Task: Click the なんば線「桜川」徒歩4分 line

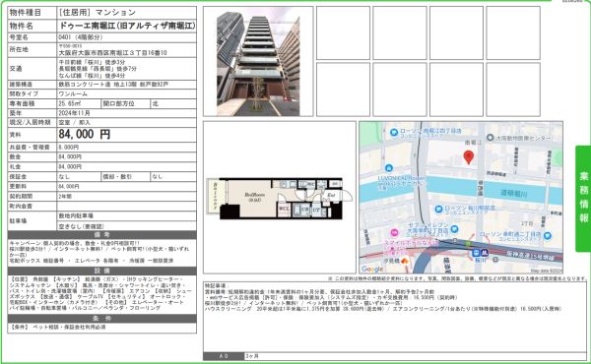Action: click(92, 76)
